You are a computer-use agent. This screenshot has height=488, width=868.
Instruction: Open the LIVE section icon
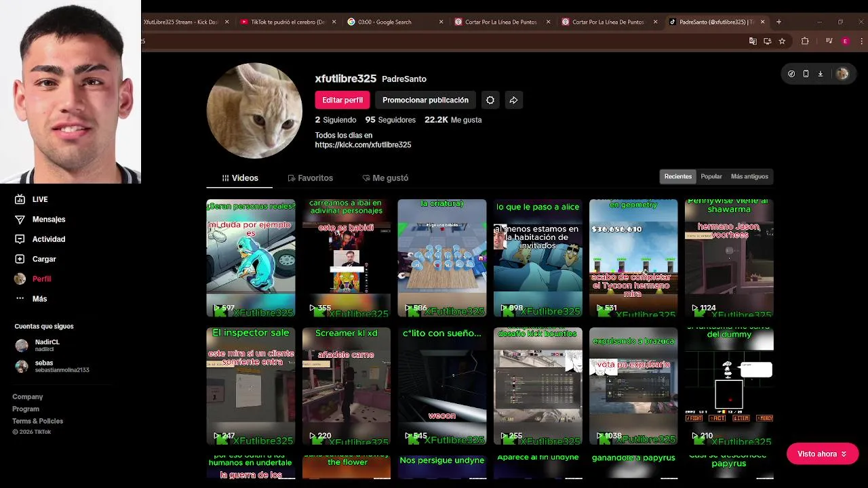[20, 199]
